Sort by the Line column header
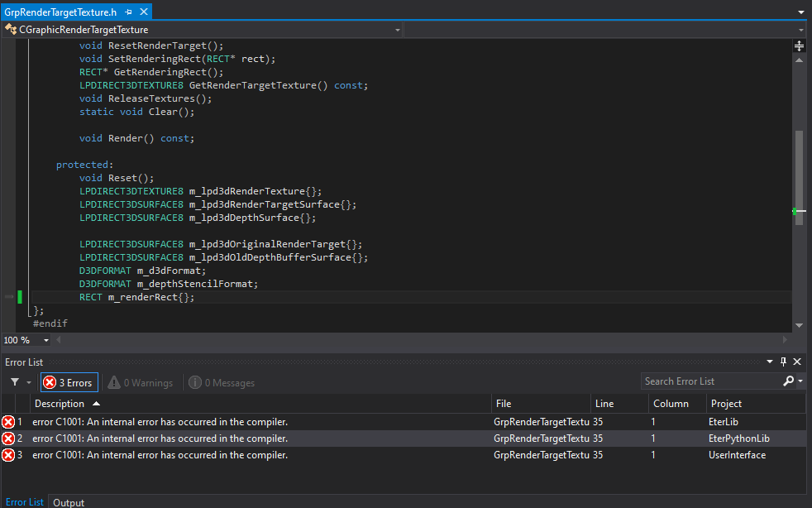The image size is (812, 508). tap(619, 403)
